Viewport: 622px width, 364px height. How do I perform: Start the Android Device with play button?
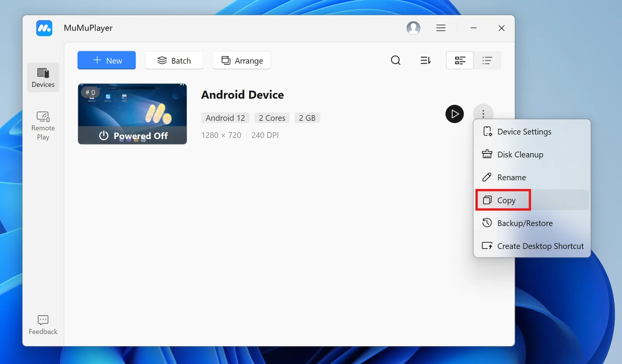(455, 114)
